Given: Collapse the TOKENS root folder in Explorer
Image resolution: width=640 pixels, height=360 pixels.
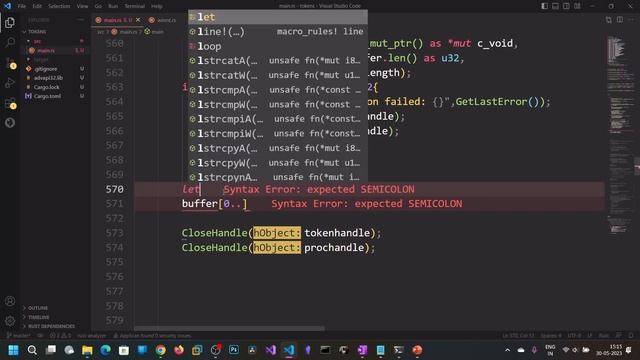Looking at the screenshot, I should (55, 31).
